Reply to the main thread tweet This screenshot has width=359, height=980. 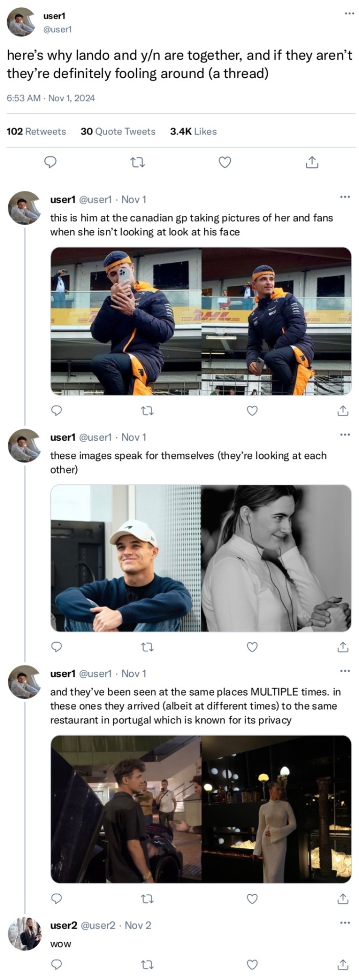[x=50, y=162]
